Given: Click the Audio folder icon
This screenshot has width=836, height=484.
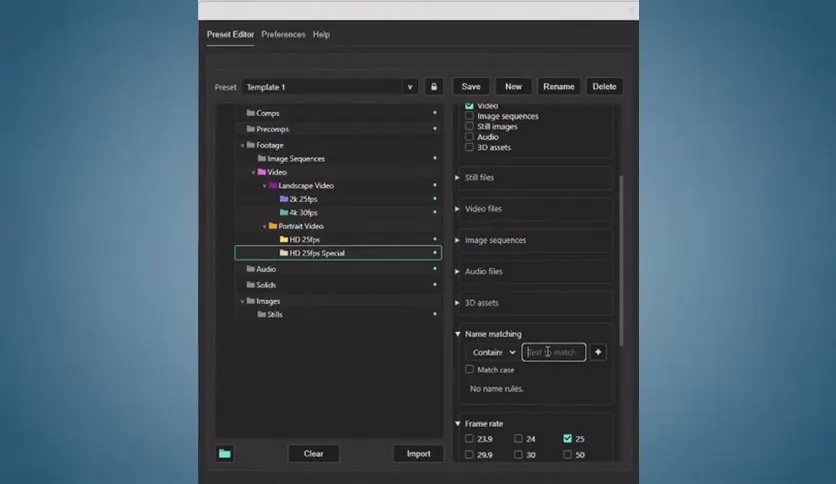Looking at the screenshot, I should (x=250, y=269).
